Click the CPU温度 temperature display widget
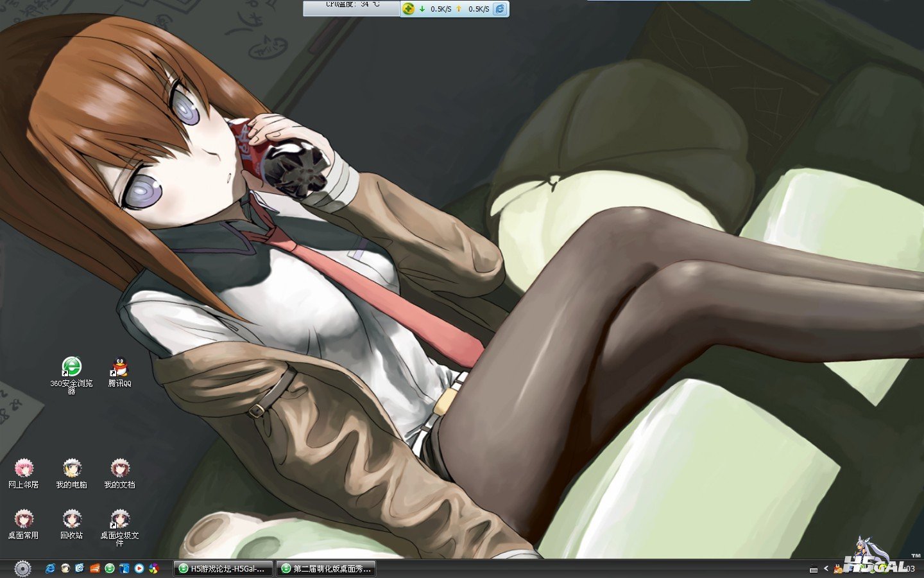924x578 pixels. point(352,8)
